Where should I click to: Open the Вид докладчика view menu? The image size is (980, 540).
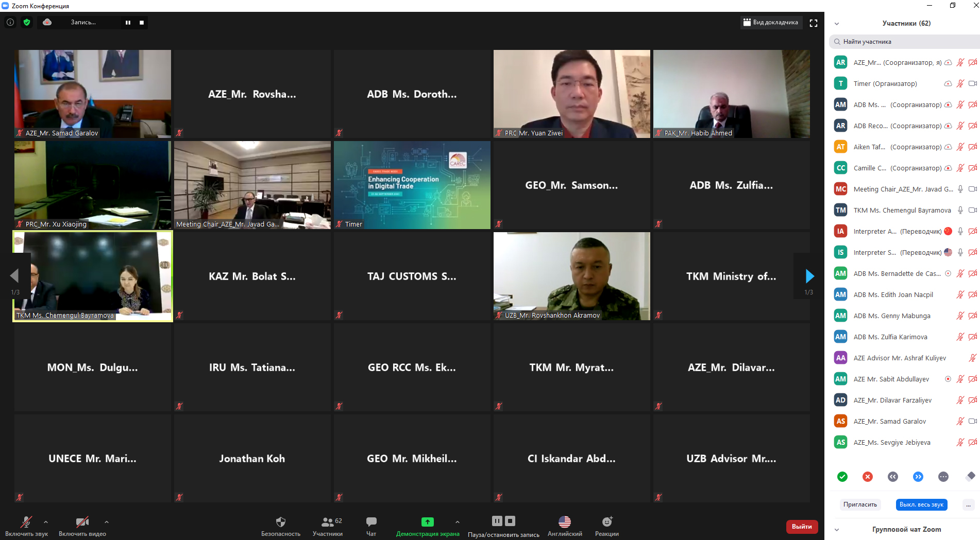pyautogui.click(x=771, y=23)
